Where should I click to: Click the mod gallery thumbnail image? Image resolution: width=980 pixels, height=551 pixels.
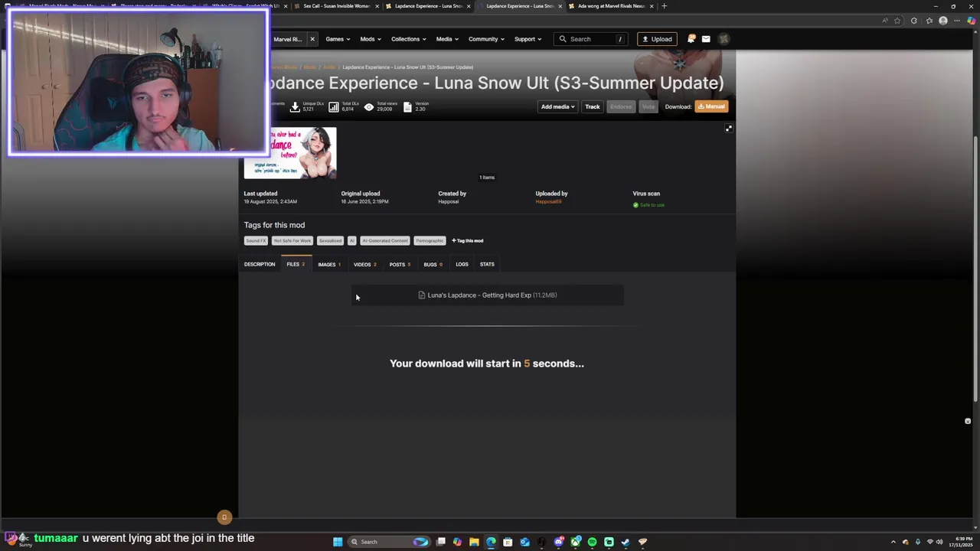click(x=290, y=153)
